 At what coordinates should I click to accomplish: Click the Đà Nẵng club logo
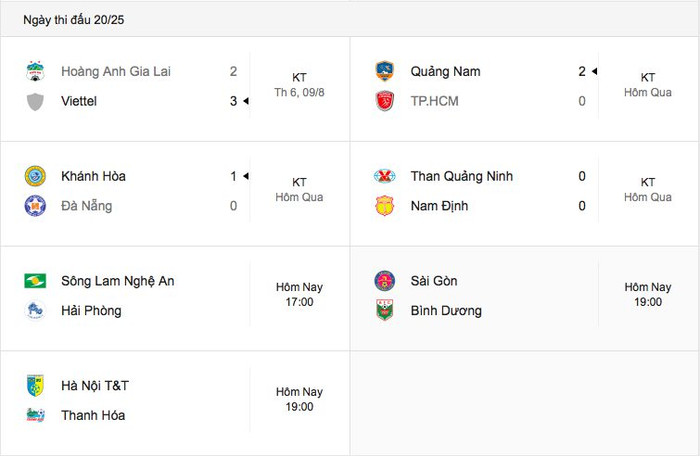tap(35, 206)
